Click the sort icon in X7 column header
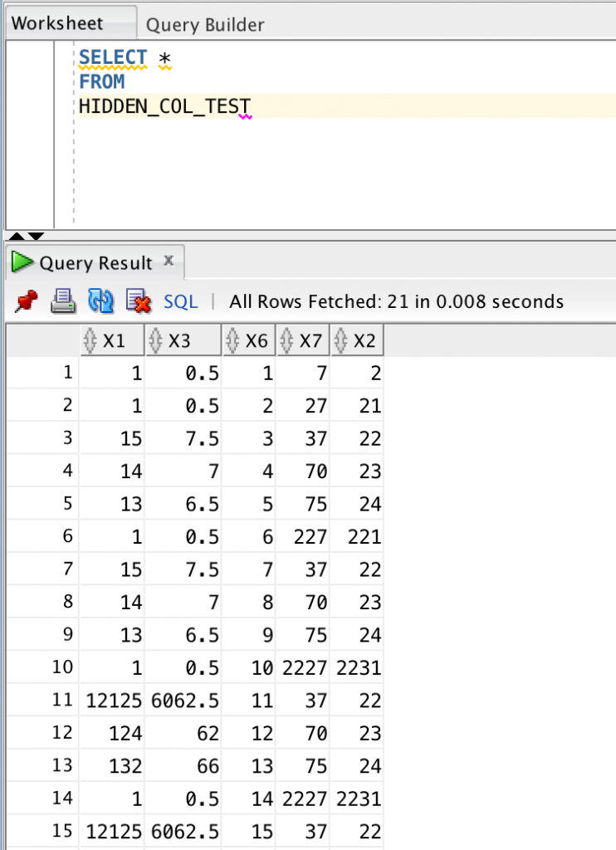616x850 pixels. point(287,340)
